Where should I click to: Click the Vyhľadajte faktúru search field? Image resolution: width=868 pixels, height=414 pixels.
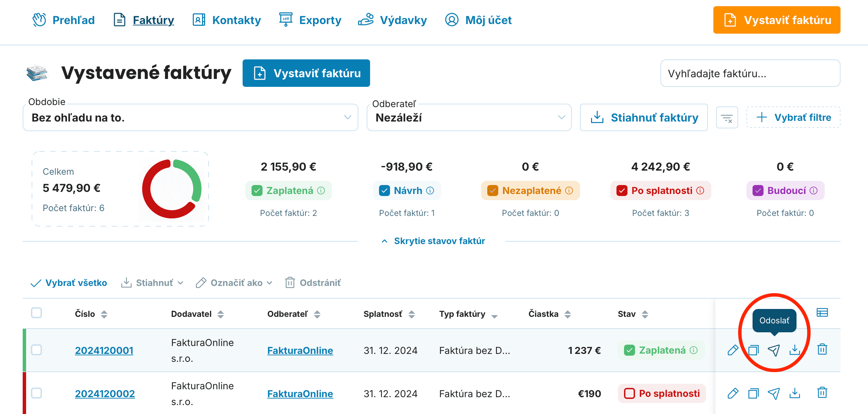(750, 73)
